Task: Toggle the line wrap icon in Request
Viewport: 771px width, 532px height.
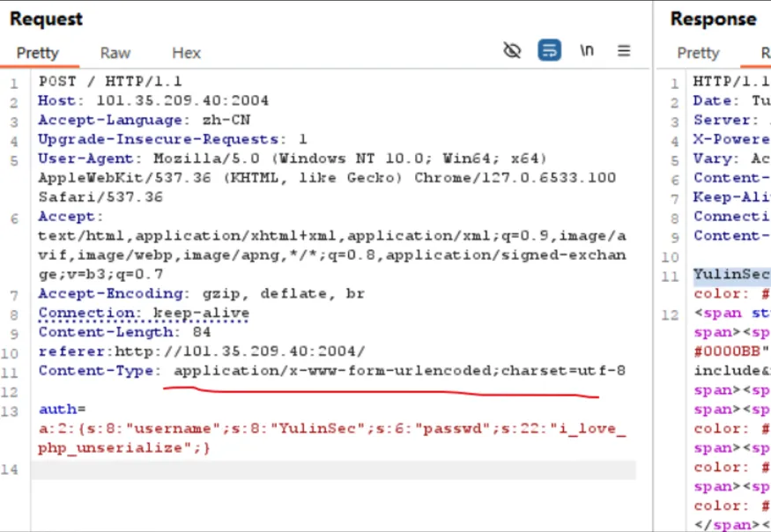Action: click(x=550, y=51)
